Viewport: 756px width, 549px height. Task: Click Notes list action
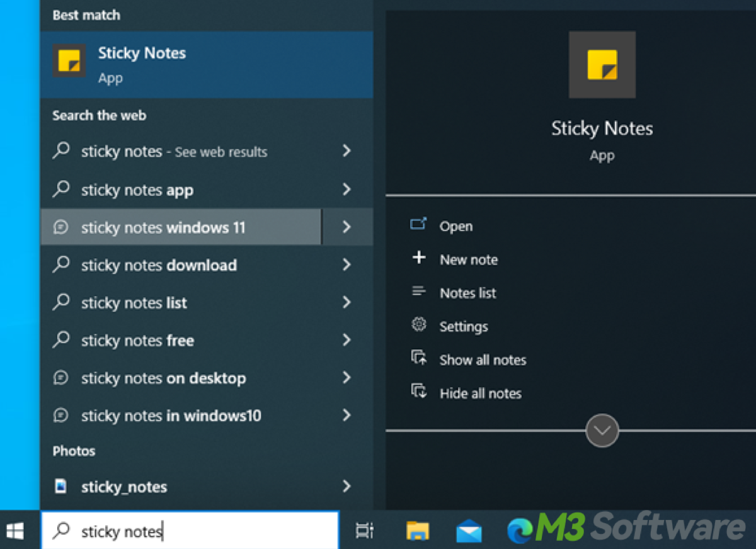point(468,293)
